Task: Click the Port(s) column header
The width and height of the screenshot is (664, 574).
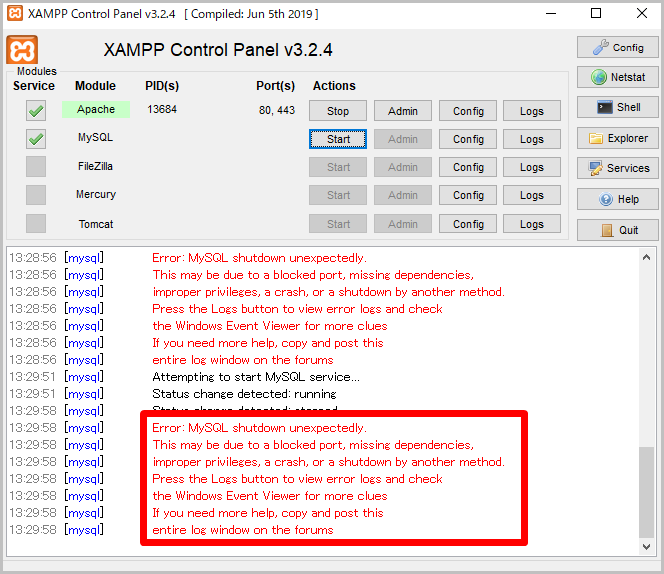Action: tap(276, 86)
